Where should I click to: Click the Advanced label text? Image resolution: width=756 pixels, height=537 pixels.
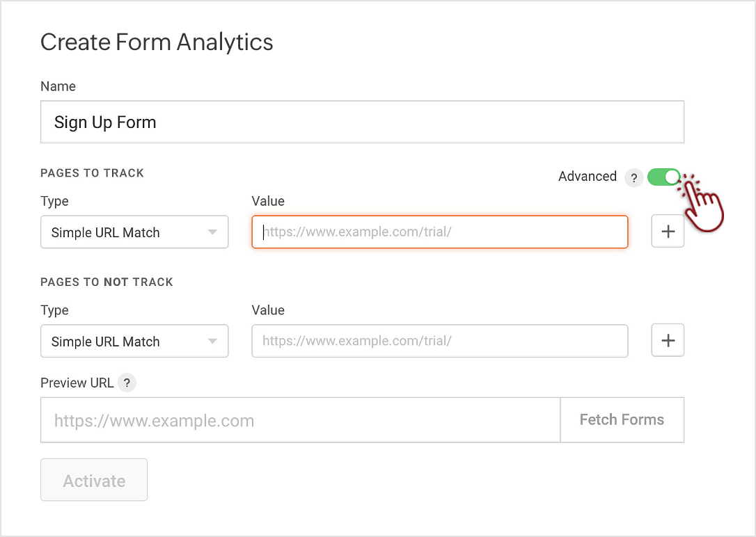(x=587, y=177)
